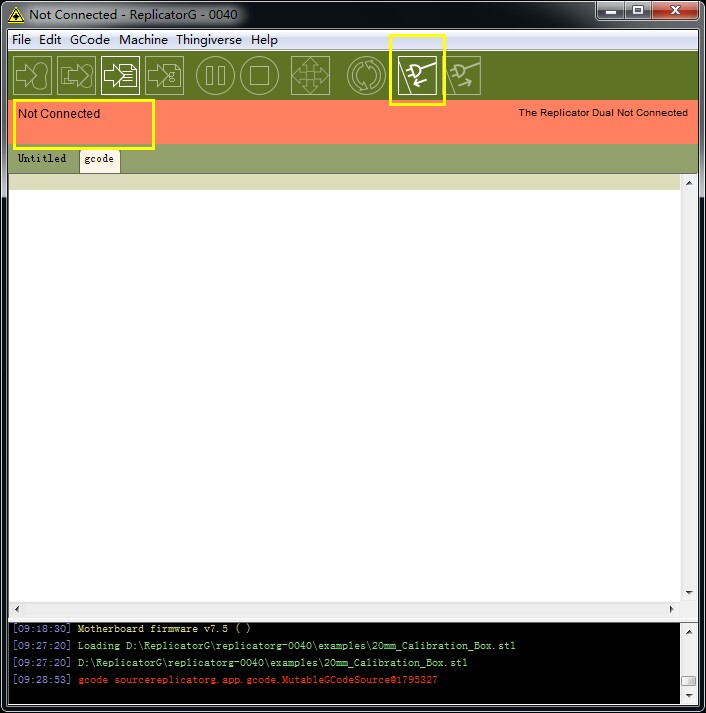The height and width of the screenshot is (713, 706).
Task: Click the Generate GCode toolbar icon
Action: 165,75
